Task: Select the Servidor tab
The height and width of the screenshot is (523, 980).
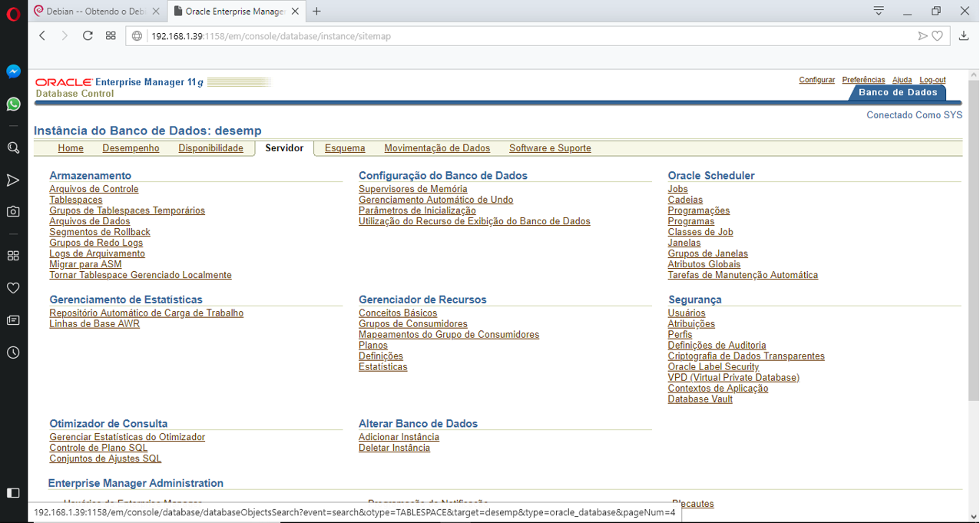Action: pyautogui.click(x=284, y=148)
